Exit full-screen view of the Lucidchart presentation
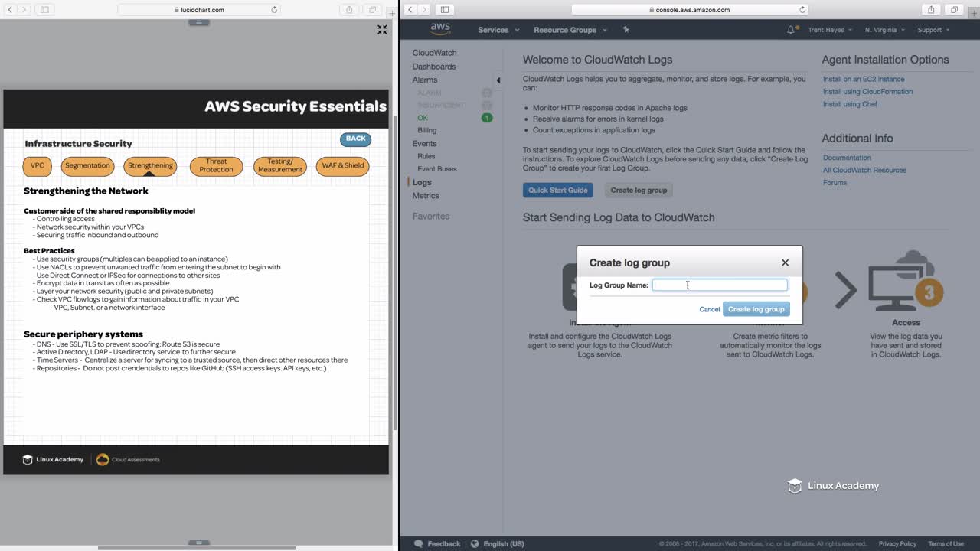This screenshot has width=980, height=551. coord(382,30)
